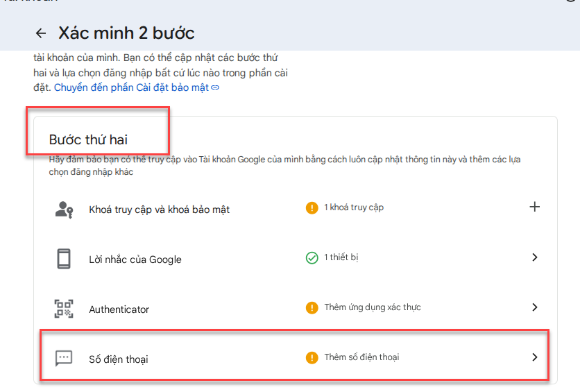Click the message bubble icon for Số điện thoại
580x392 pixels.
(x=64, y=359)
